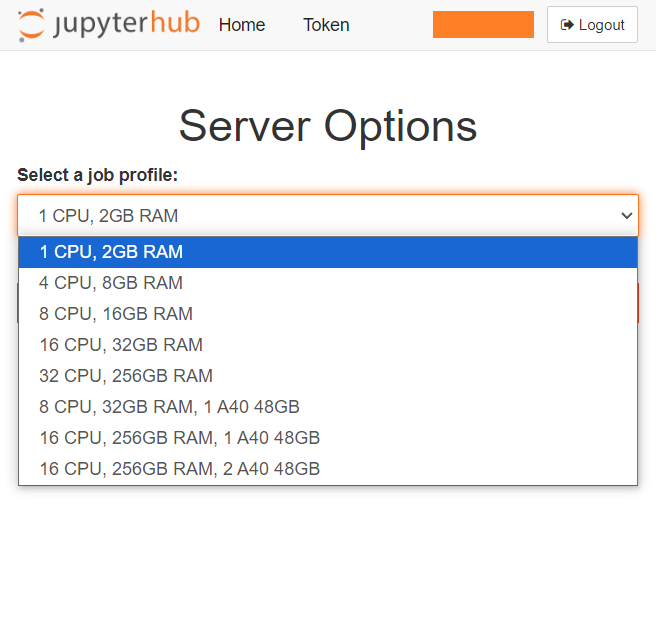
Task: Select the 16 CPU, 32GB RAM option
Action: click(121, 345)
